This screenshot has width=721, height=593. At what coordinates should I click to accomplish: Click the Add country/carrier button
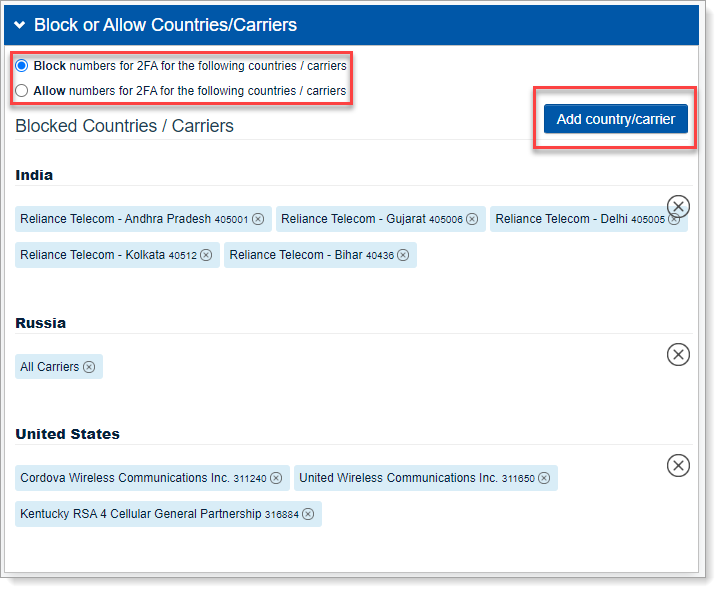click(x=615, y=119)
